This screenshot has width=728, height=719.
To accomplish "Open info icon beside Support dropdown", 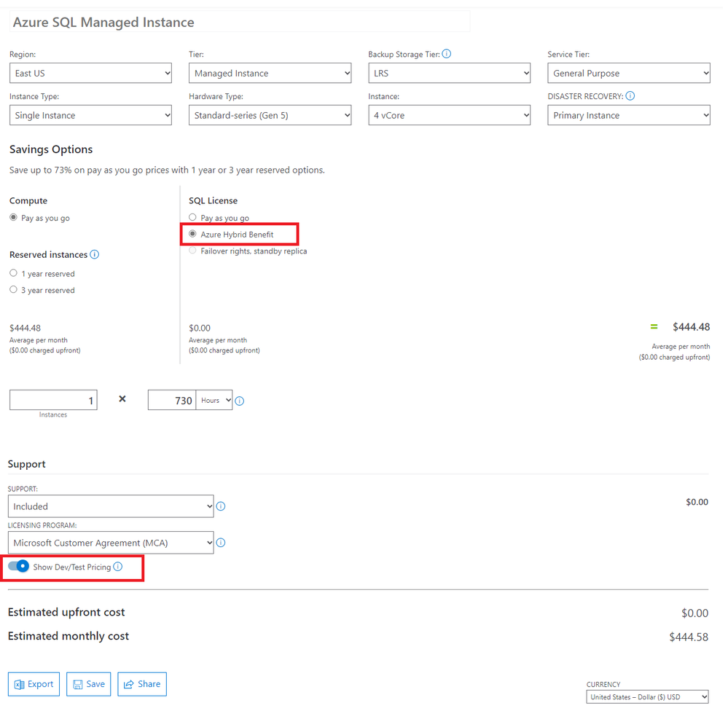I will [221, 506].
